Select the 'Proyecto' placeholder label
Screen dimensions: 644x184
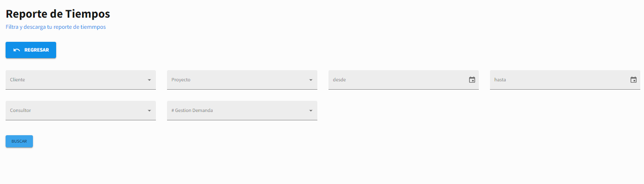[x=181, y=80]
